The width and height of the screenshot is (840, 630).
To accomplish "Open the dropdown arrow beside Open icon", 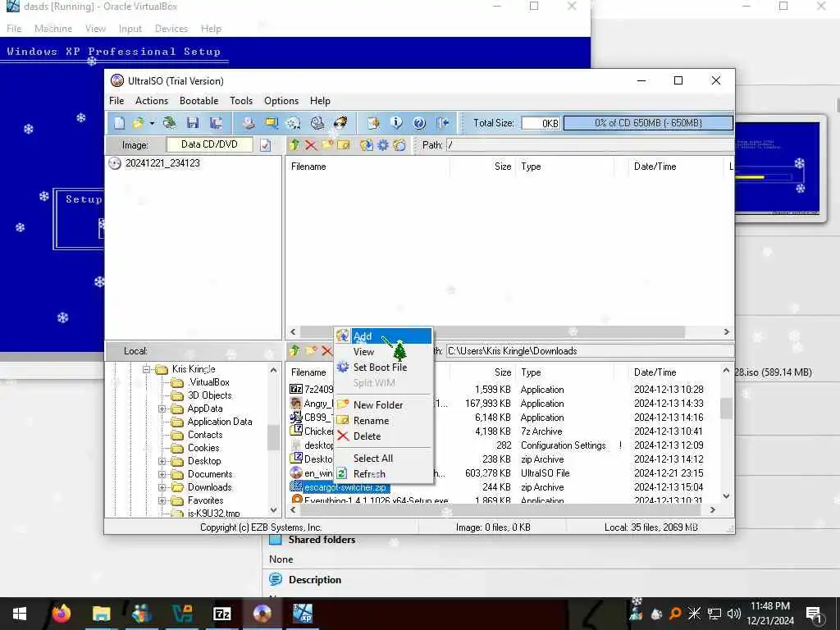I will [152, 124].
